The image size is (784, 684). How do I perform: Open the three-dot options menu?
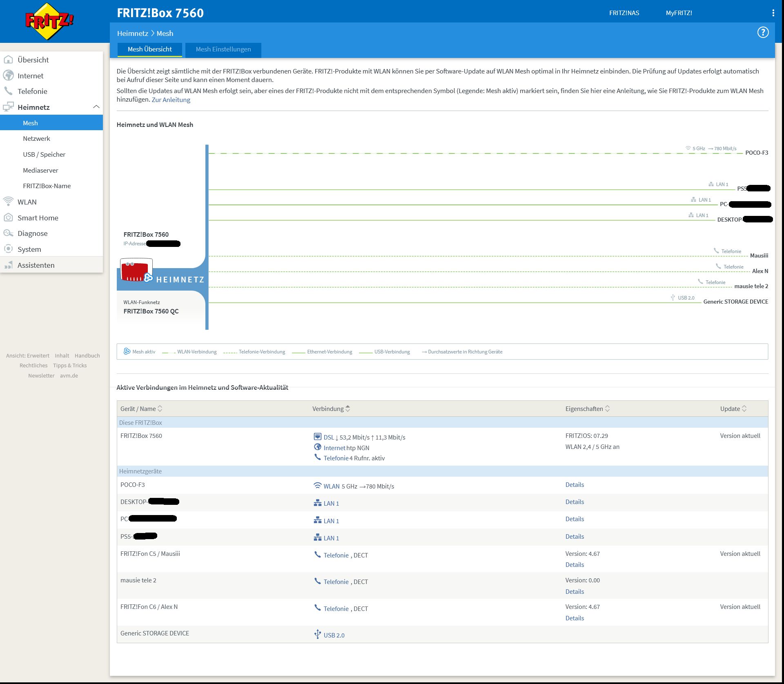(773, 13)
